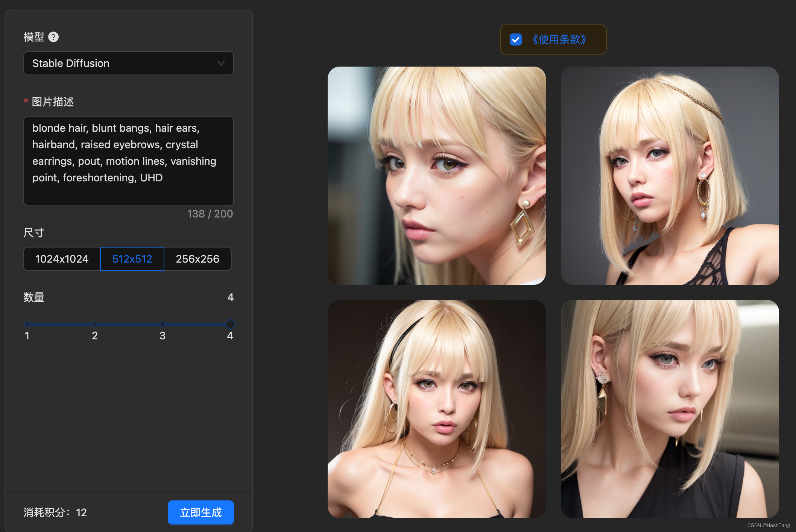Open the bottom-right generated profile portrait

click(x=670, y=409)
